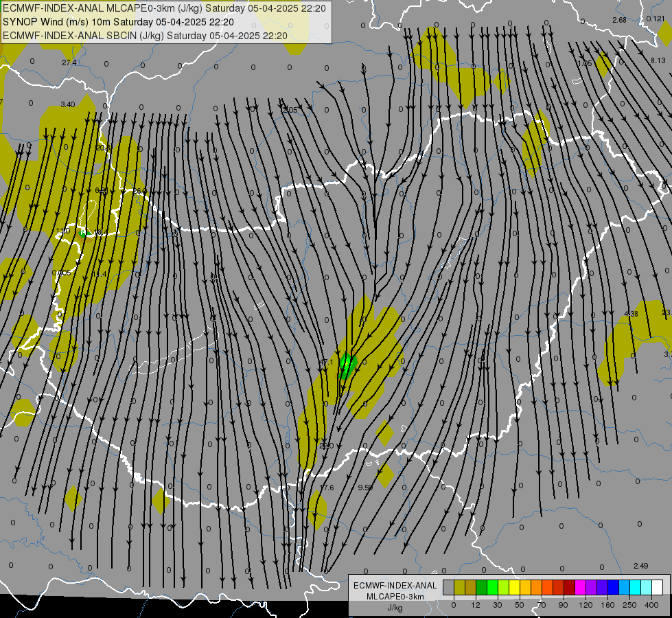672x618 pixels.
Task: Click the legend scale value 30
Action: [x=498, y=605]
